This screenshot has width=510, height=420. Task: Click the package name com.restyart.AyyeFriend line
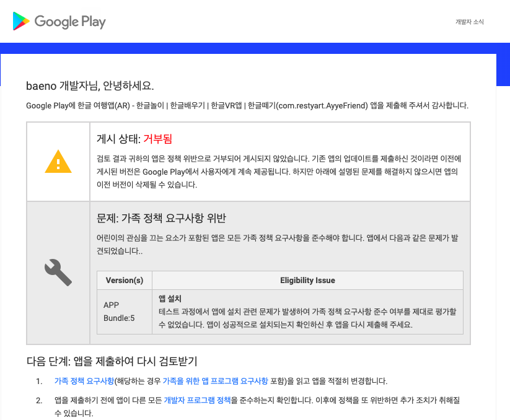click(x=247, y=106)
